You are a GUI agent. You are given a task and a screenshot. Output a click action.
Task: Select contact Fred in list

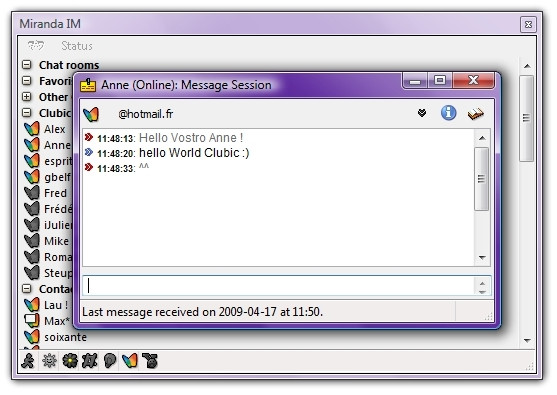(55, 193)
